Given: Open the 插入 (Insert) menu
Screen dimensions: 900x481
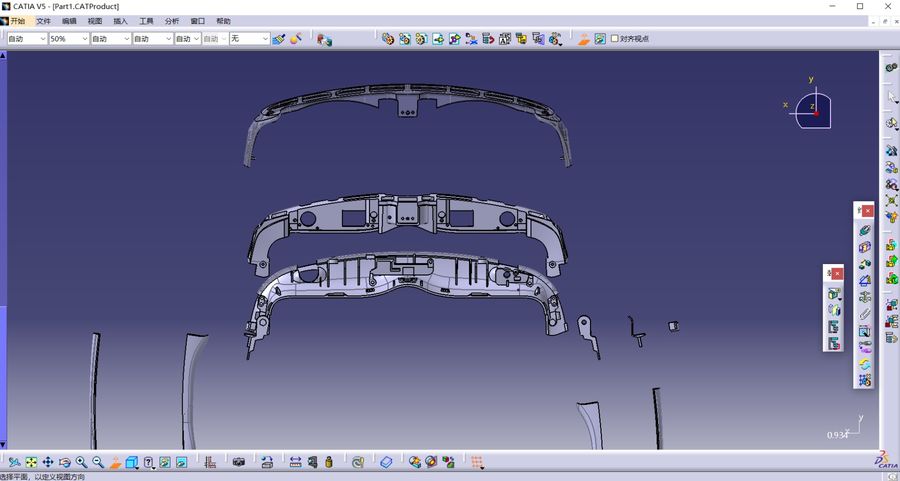Looking at the screenshot, I should click(121, 21).
